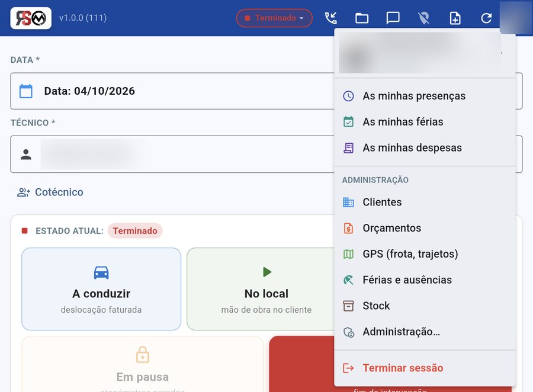Click the calendar icon in Data field

coord(26,91)
